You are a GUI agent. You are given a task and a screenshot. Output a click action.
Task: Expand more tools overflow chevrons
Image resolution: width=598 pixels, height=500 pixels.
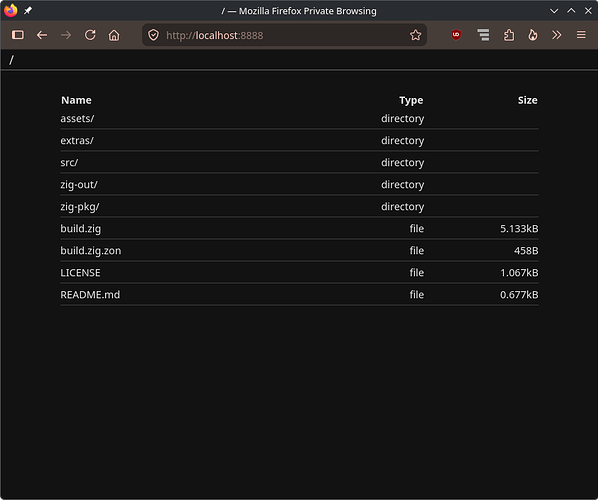click(x=557, y=35)
